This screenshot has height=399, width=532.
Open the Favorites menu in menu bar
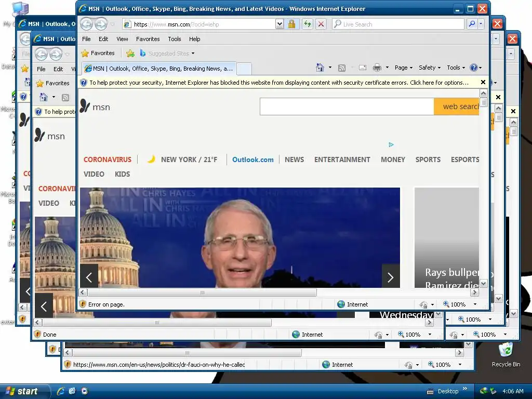pos(148,39)
